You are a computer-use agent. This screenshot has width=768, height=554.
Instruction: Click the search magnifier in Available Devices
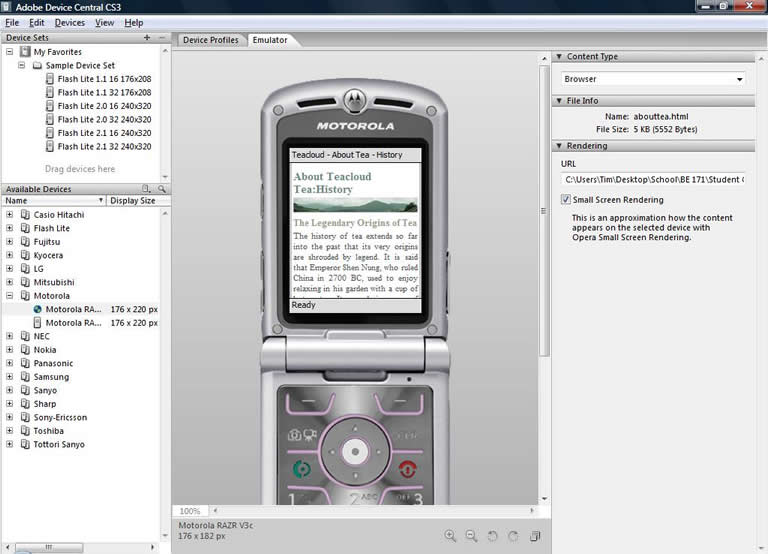tap(162, 189)
